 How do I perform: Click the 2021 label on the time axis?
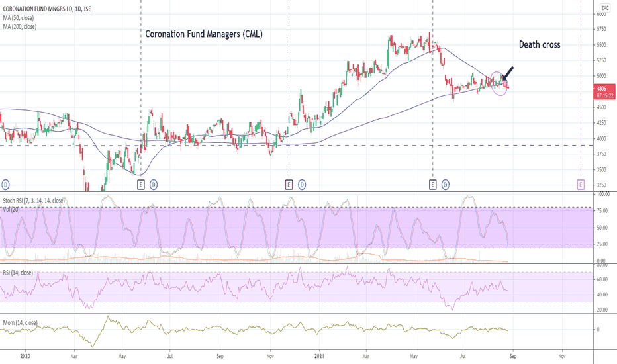319,356
